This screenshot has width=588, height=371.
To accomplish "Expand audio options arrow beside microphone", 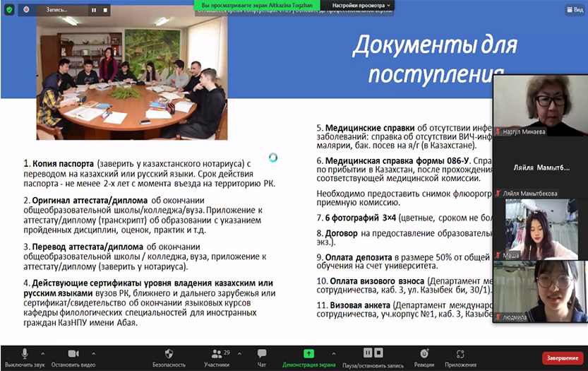I will point(44,352).
